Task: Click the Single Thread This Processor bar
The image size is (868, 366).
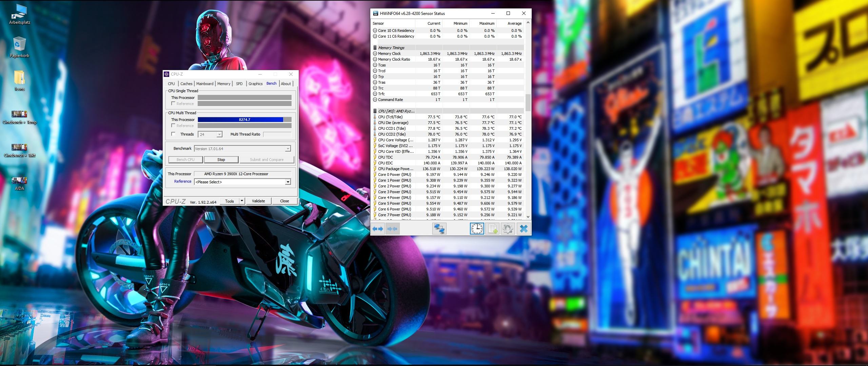Action: tap(244, 98)
